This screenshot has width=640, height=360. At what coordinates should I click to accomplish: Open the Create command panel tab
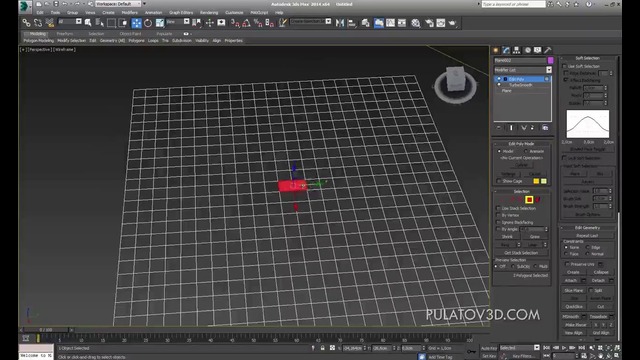(x=496, y=50)
